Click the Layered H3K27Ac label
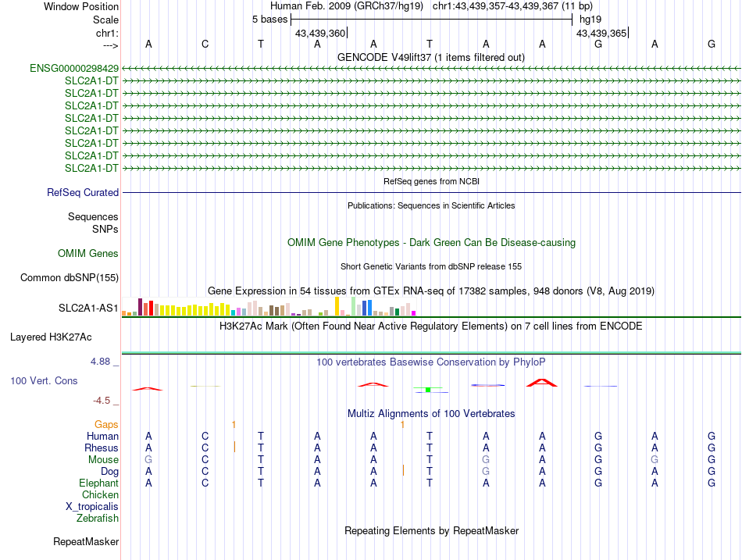The height and width of the screenshot is (560, 742). point(51,337)
